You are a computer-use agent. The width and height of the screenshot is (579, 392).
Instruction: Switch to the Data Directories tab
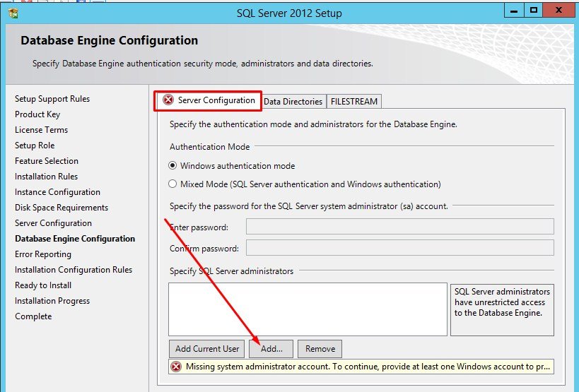coord(293,102)
